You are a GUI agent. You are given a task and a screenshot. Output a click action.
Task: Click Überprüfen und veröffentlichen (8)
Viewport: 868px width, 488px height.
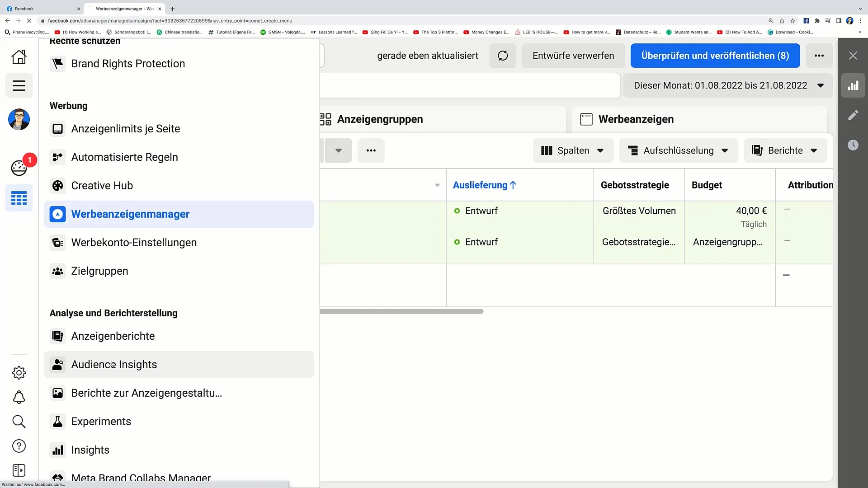(x=715, y=56)
